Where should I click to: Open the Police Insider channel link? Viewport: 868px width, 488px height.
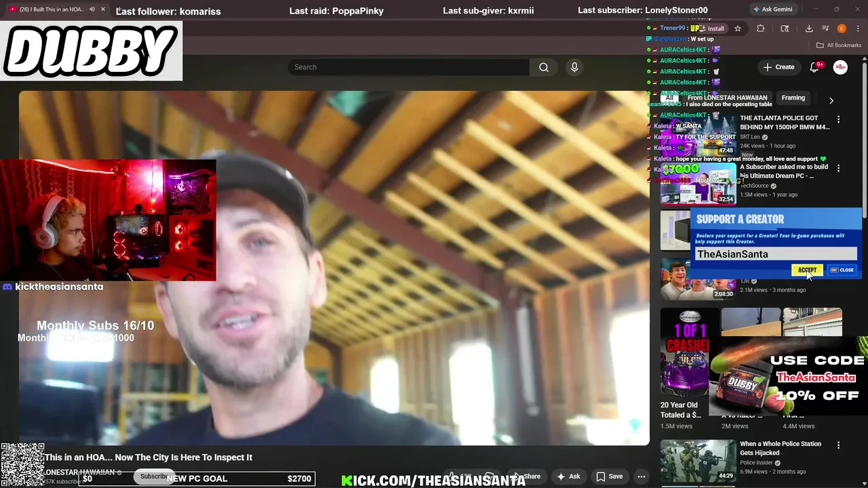tap(756, 463)
